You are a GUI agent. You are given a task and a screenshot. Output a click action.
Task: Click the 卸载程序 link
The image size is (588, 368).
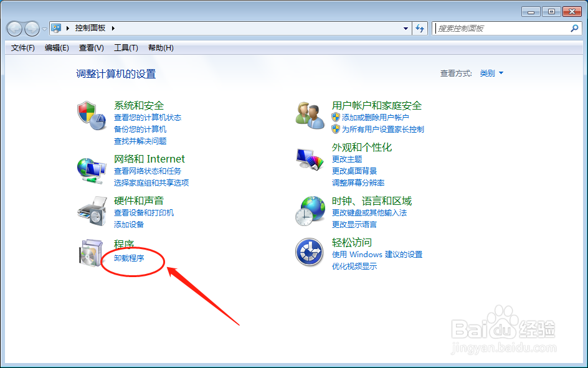tap(128, 258)
